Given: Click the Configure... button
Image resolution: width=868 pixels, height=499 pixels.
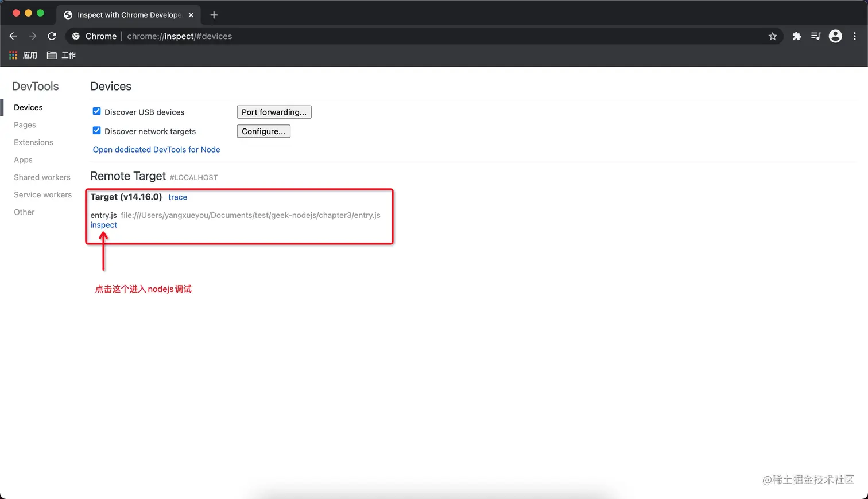Looking at the screenshot, I should tap(263, 131).
